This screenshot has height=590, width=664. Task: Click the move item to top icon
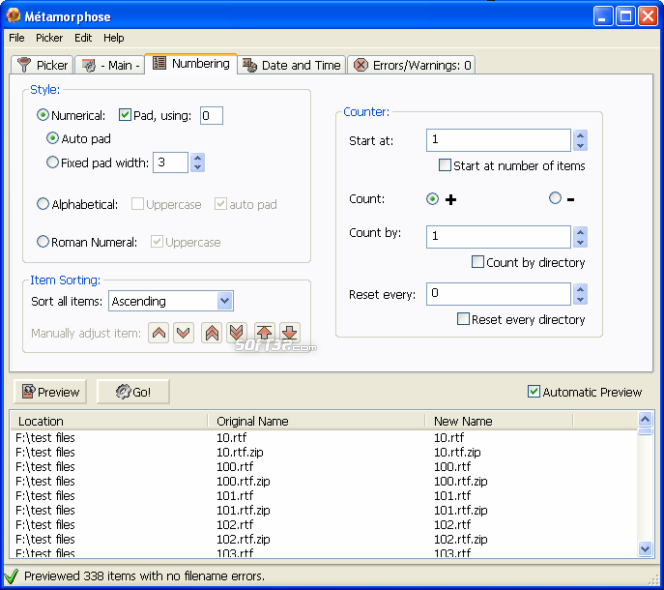pos(265,333)
